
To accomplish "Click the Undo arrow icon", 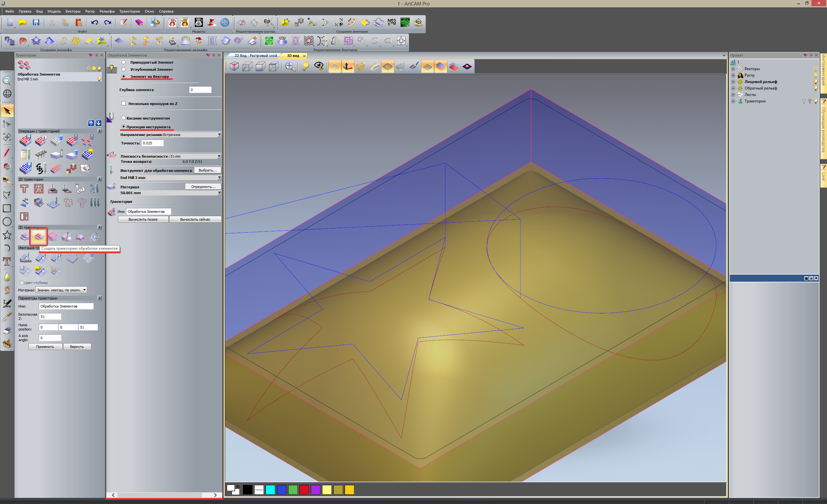I will pyautogui.click(x=94, y=23).
